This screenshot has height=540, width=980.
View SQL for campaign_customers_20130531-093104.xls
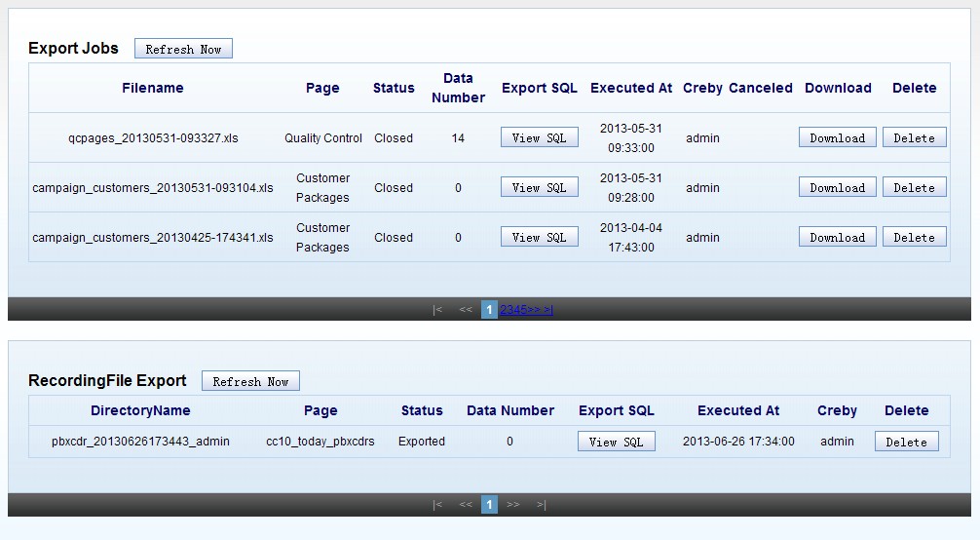pos(539,187)
